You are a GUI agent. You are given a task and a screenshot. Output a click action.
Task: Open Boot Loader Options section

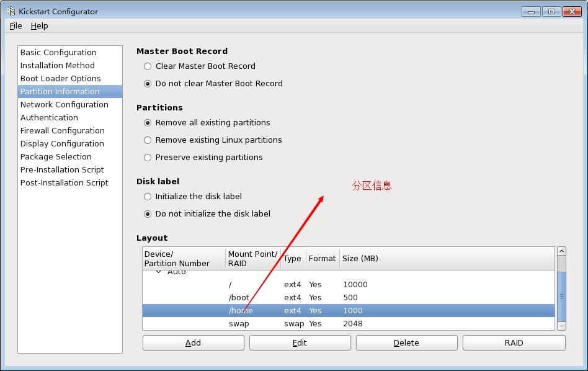[70, 78]
